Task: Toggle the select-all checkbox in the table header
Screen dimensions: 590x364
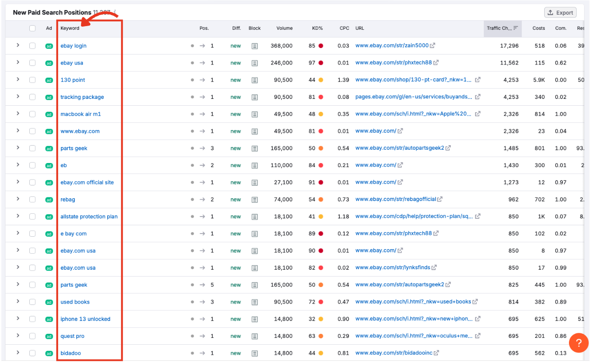Action: coord(33,28)
